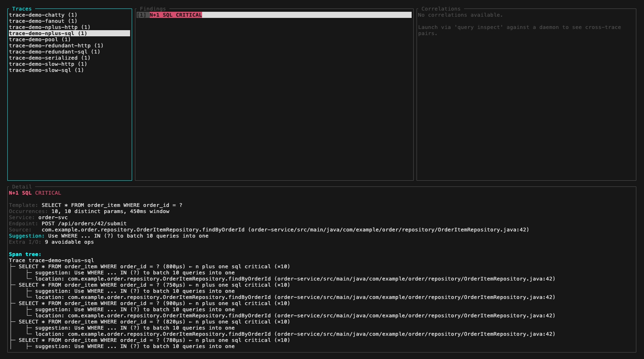Click the Findings panel title
Image resolution: width=644 pixels, height=359 pixels.
pos(153,9)
